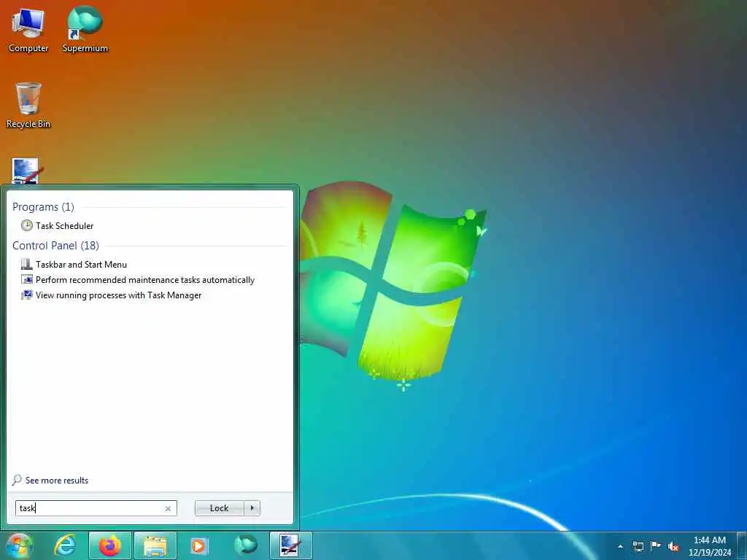Viewport: 747px width, 560px height.
Task: Click the Lock button
Action: pyautogui.click(x=219, y=508)
